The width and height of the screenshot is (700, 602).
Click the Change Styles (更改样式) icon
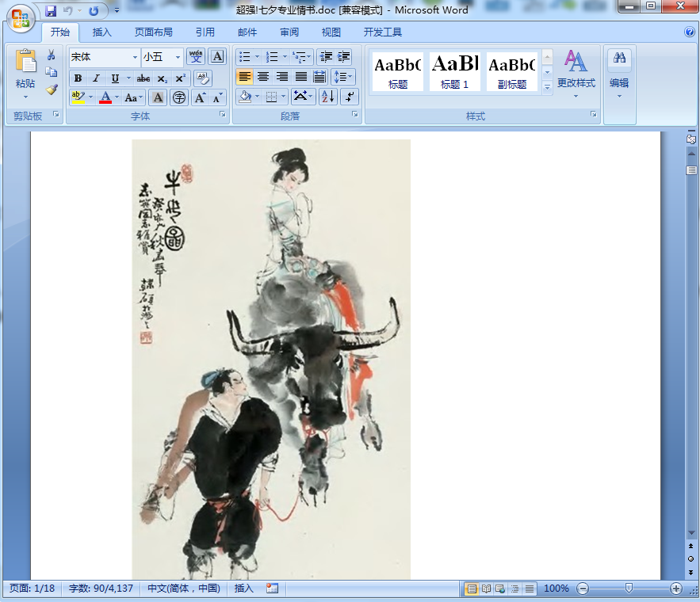576,62
